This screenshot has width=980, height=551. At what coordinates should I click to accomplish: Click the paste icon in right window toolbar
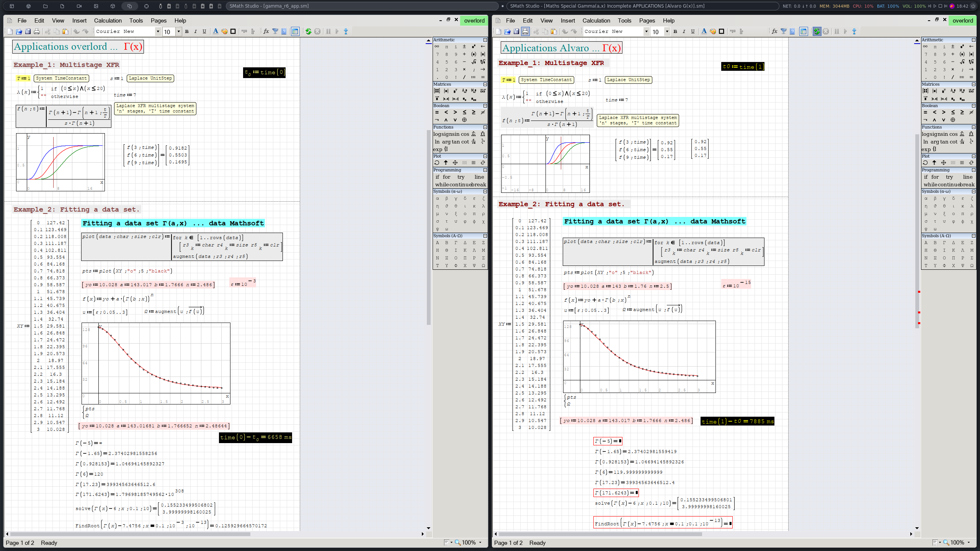pos(554,31)
